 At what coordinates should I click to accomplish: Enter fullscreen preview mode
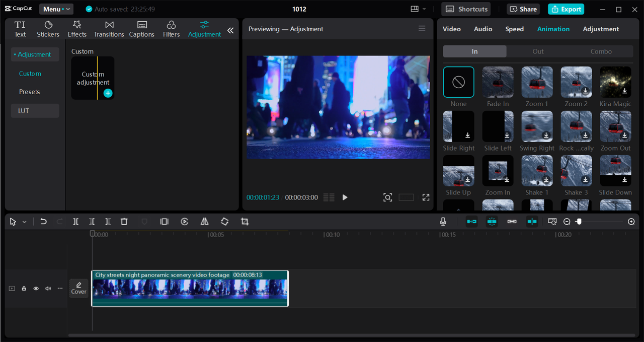[x=426, y=197]
